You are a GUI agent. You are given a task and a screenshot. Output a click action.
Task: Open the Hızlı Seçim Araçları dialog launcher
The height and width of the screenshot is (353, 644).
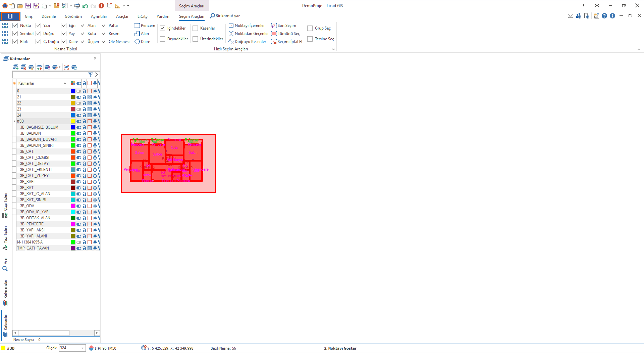[x=333, y=49]
